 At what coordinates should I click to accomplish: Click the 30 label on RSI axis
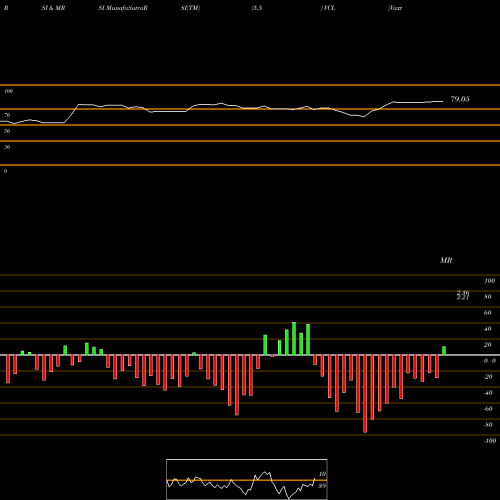pyautogui.click(x=7, y=147)
